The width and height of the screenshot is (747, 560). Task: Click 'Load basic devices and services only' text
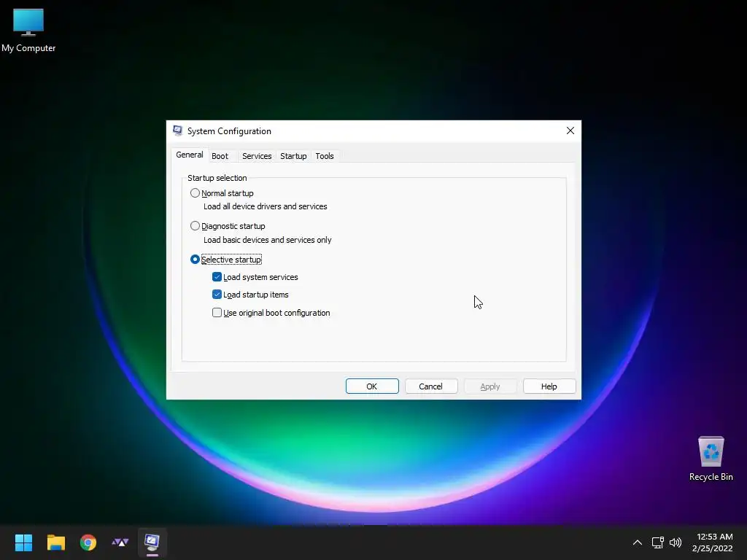tap(267, 240)
